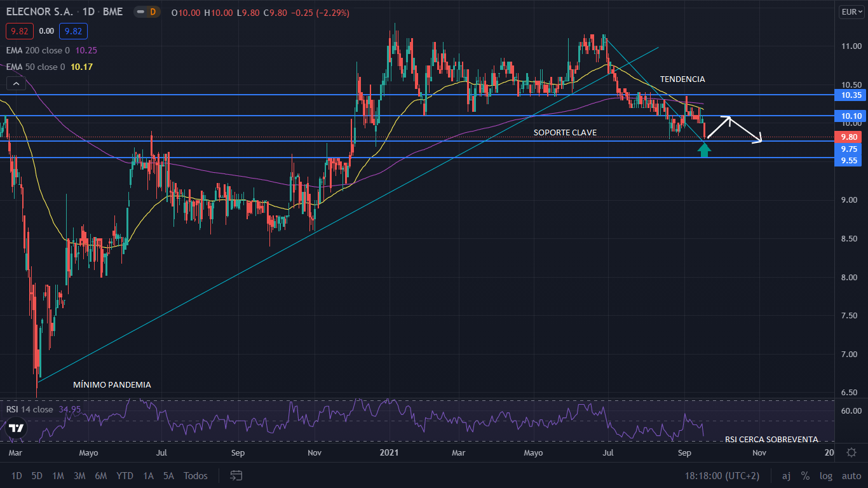Click the market status D badge

coord(153,11)
